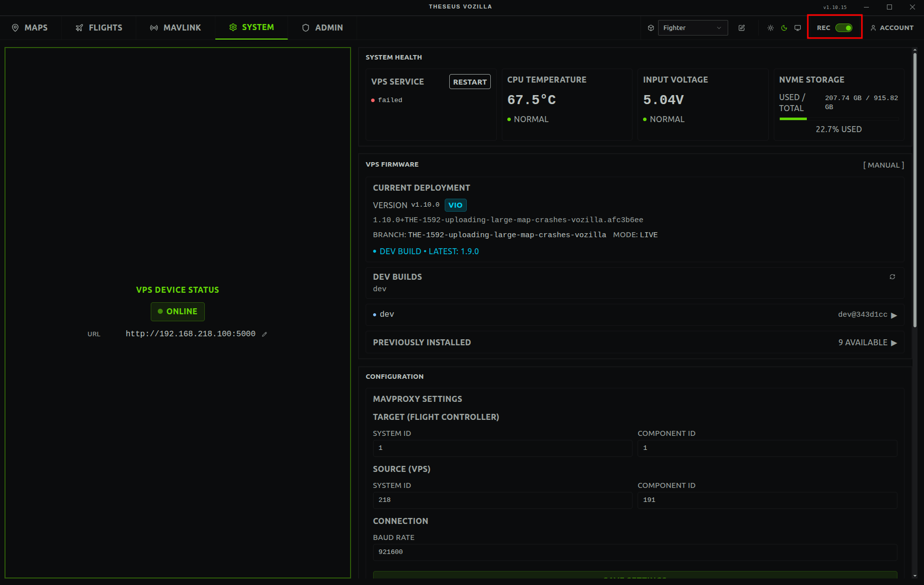The width and height of the screenshot is (924, 585).
Task: Open the Maps tab
Action: tap(30, 28)
